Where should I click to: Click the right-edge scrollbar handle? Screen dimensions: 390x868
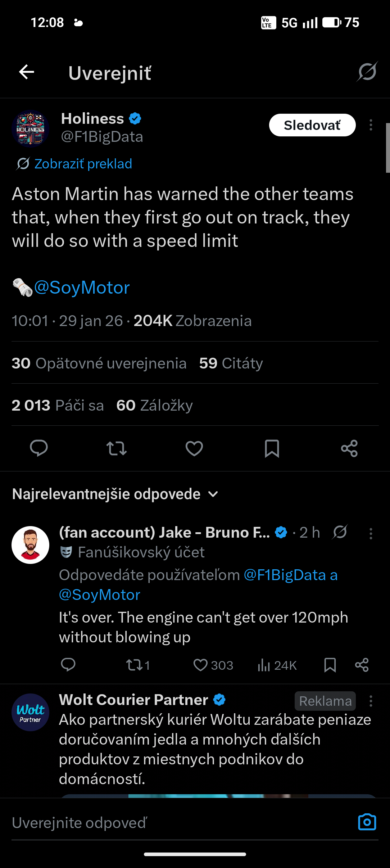387,148
